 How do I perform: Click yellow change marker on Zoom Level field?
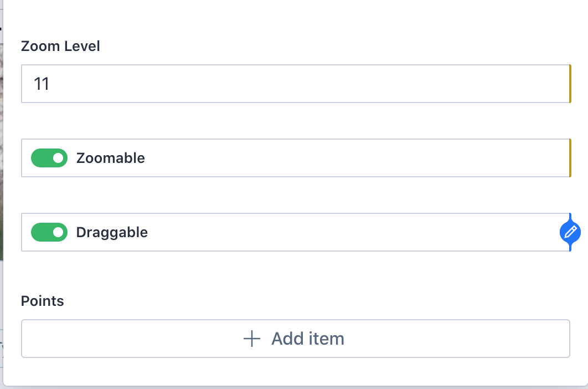570,84
